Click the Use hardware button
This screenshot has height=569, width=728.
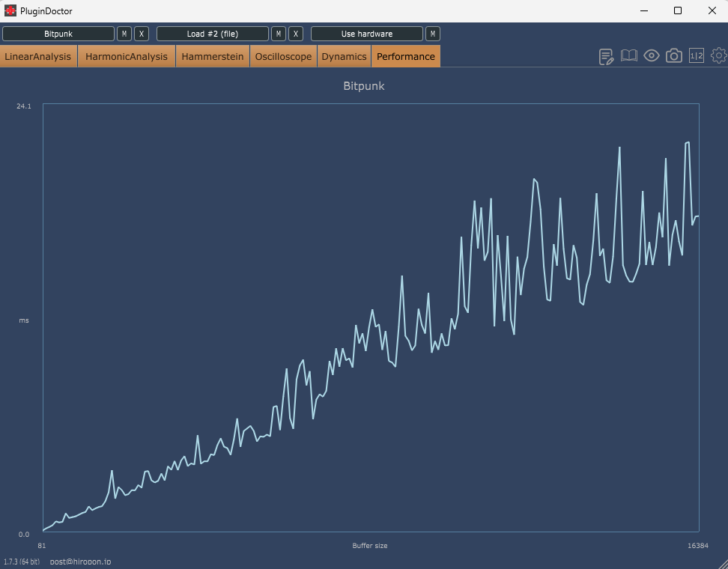coord(367,34)
